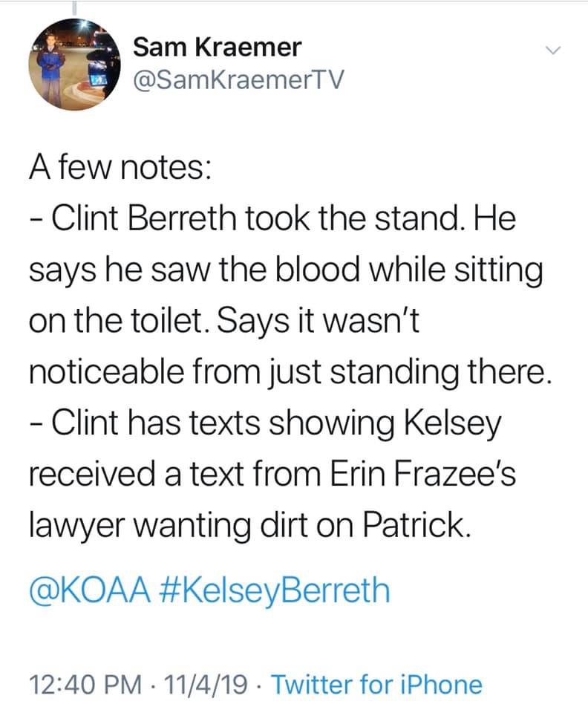This screenshot has width=588, height=713.
Task: Click the Sam Kraemer display name
Action: click(x=217, y=47)
